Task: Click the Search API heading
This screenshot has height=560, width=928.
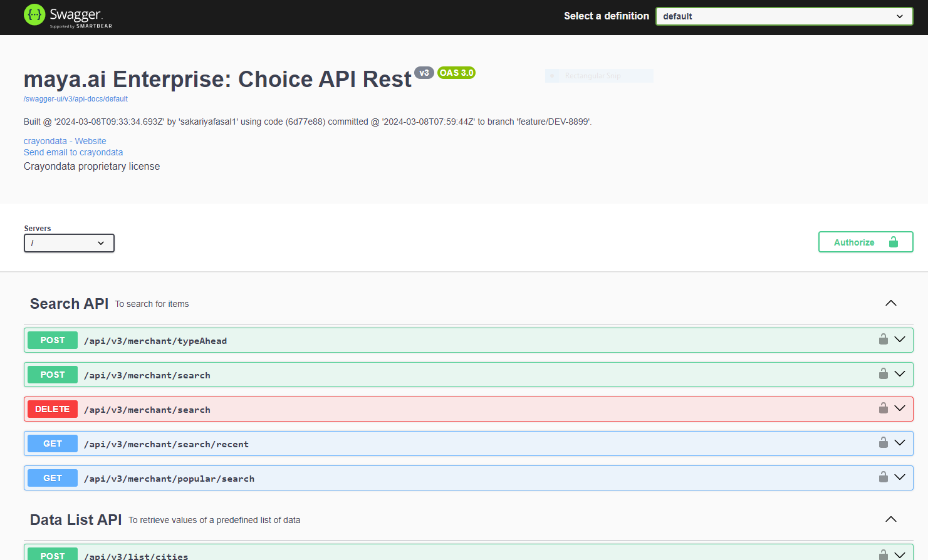Action: coord(69,304)
